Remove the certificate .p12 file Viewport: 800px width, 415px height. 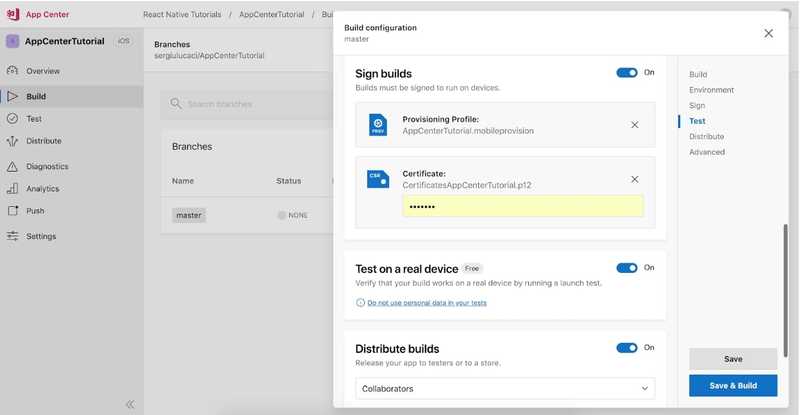635,179
